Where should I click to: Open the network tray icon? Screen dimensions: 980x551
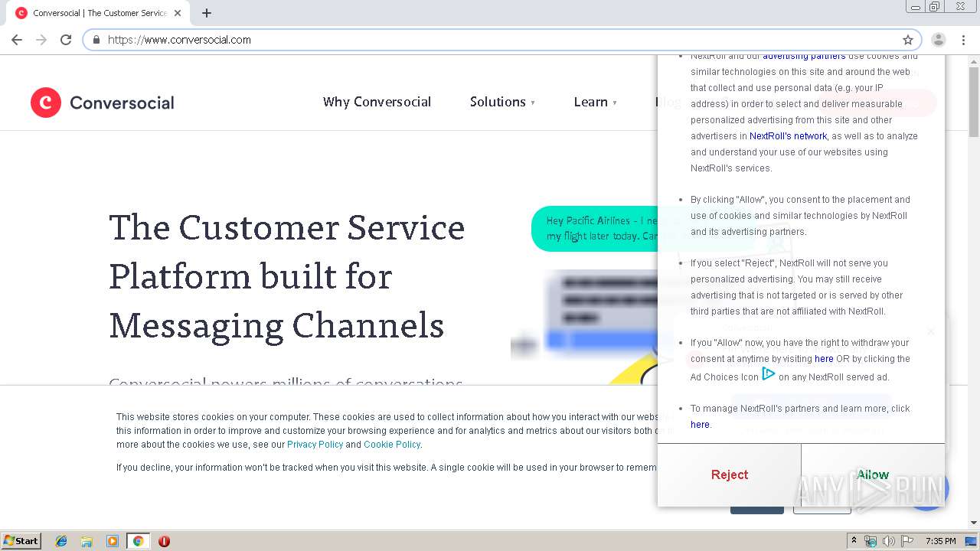(871, 541)
